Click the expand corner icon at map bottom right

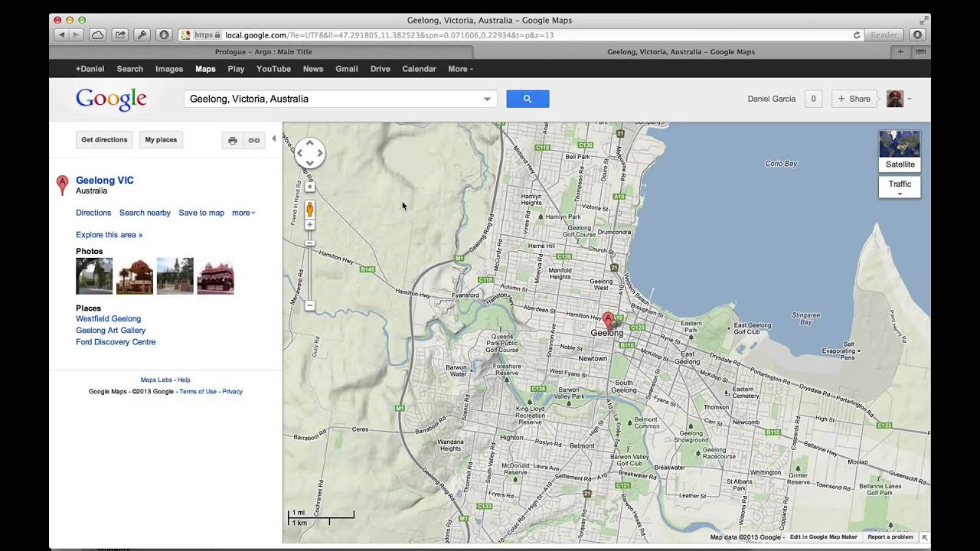tap(925, 537)
